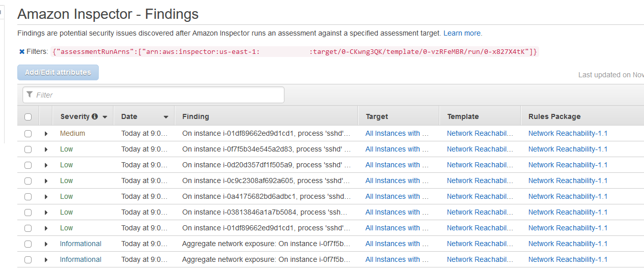Open the Template link for finding i-0a4175682bd6adbc1
Screen dimensions: 644x270
pyautogui.click(x=480, y=196)
